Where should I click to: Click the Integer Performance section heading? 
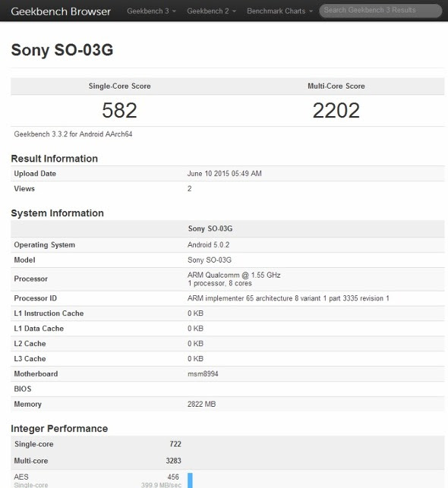pyautogui.click(x=59, y=429)
